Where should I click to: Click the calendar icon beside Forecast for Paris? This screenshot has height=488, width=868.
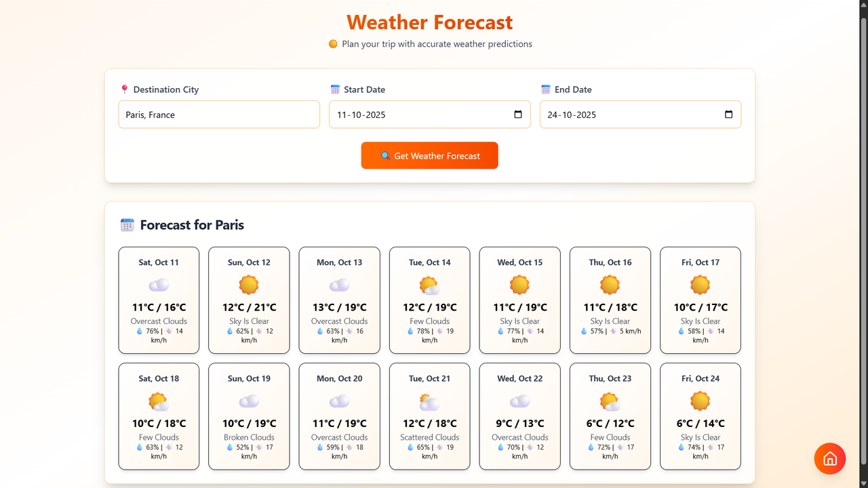coord(127,225)
